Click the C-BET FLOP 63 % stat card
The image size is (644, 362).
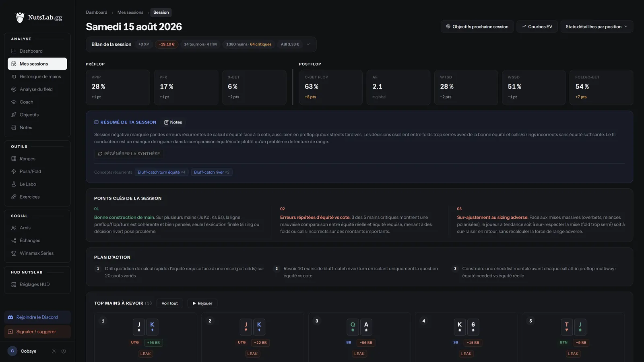click(x=331, y=88)
